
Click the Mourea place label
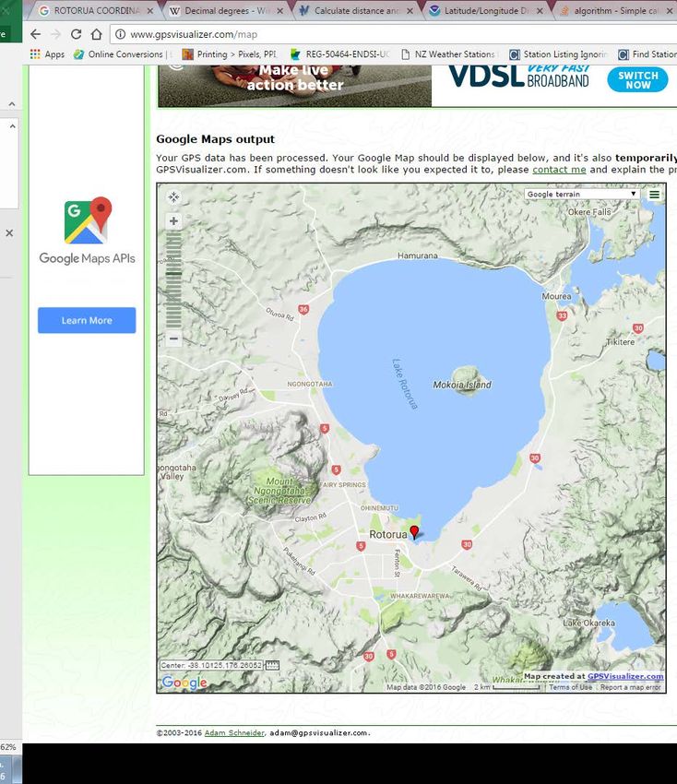pyautogui.click(x=556, y=296)
